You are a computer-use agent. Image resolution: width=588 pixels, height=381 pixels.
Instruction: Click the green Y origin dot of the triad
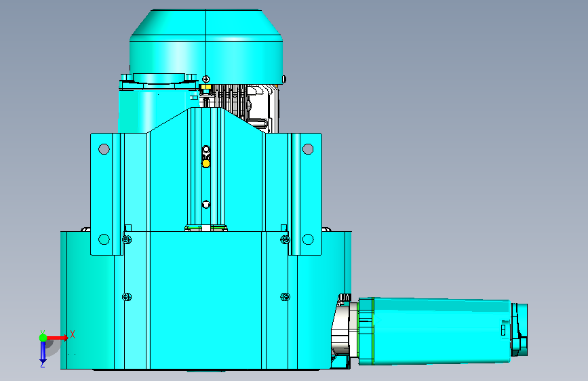pyautogui.click(x=43, y=338)
